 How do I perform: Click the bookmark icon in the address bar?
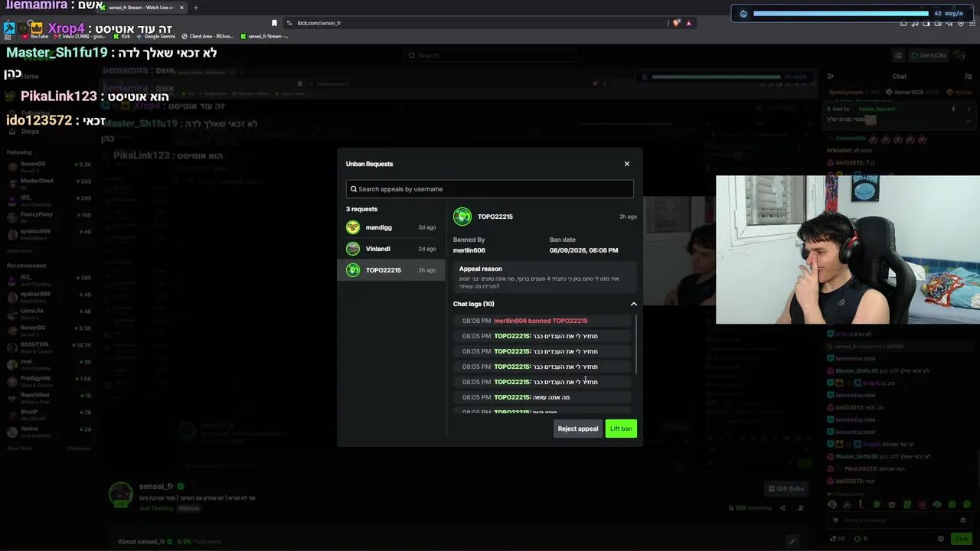(x=274, y=23)
